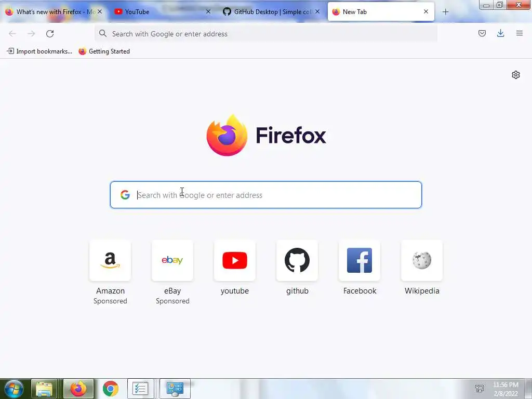Click Import bookmarks in bookmarks toolbar
This screenshot has height=399, width=532.
[39, 51]
